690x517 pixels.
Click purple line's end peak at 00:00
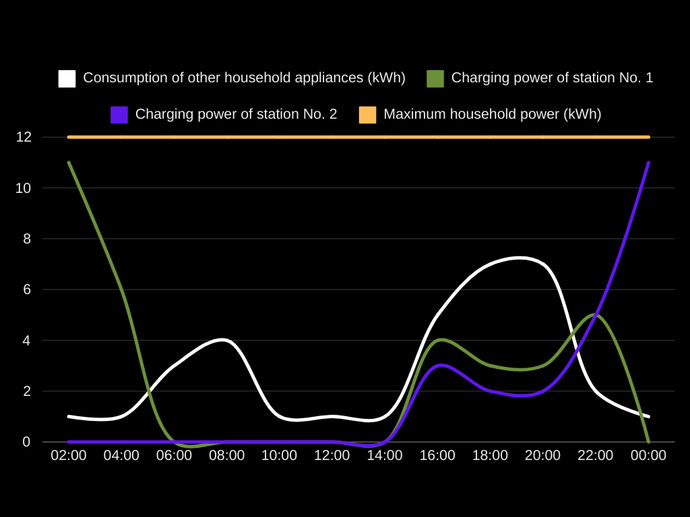click(648, 163)
